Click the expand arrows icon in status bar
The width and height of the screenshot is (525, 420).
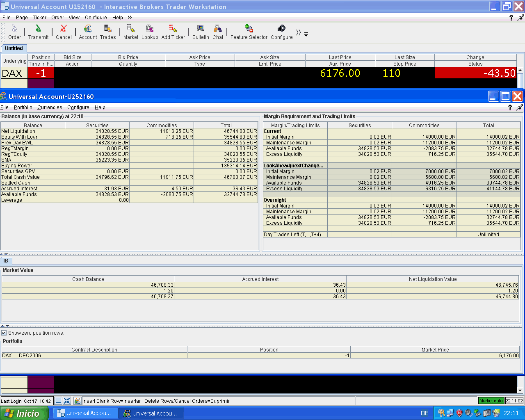(x=67, y=401)
